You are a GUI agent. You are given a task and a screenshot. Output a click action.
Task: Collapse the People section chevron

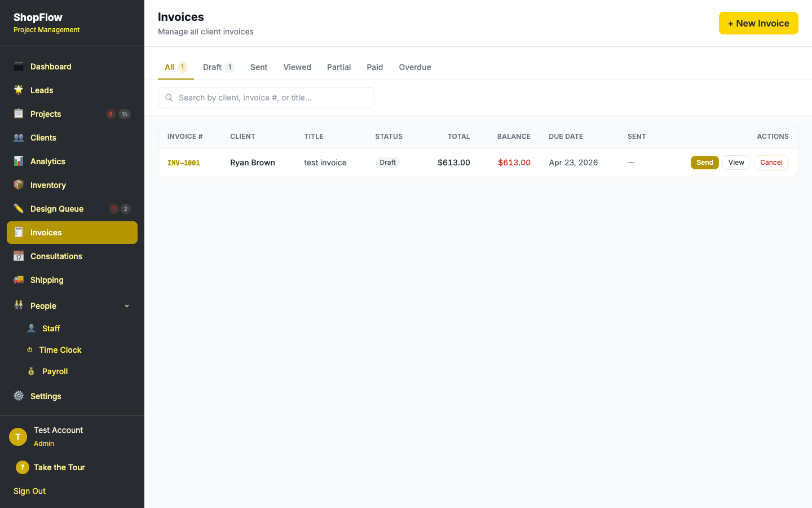pos(126,305)
